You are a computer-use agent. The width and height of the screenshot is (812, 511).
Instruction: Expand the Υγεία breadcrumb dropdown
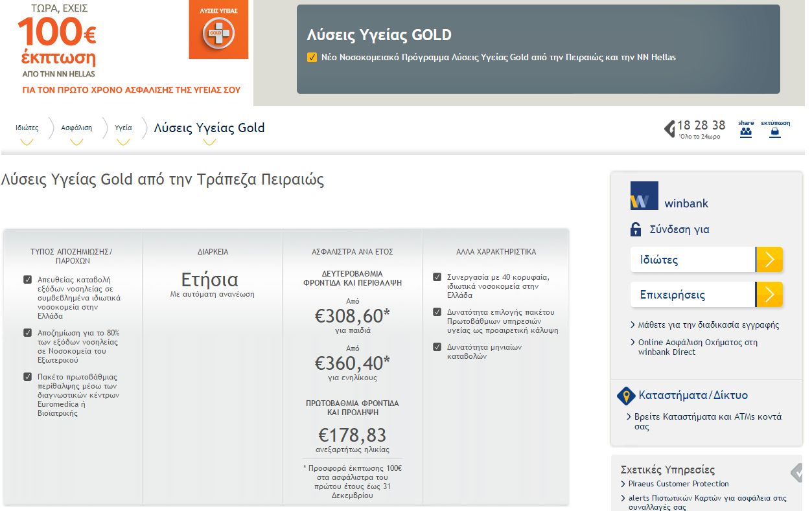(x=123, y=142)
